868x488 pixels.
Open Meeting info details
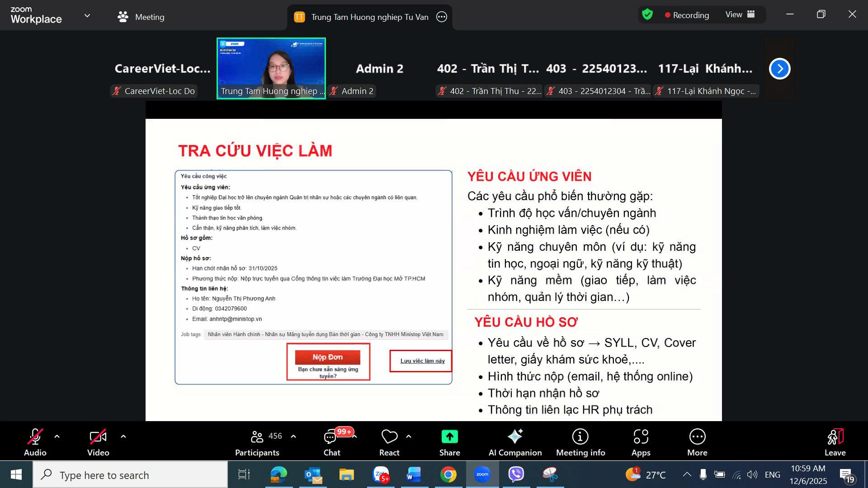580,441
